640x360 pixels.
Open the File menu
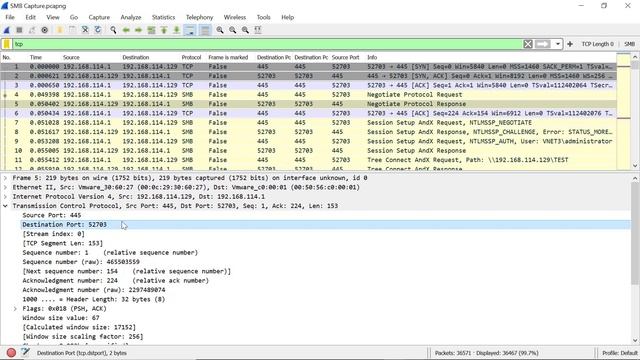pos(10,17)
